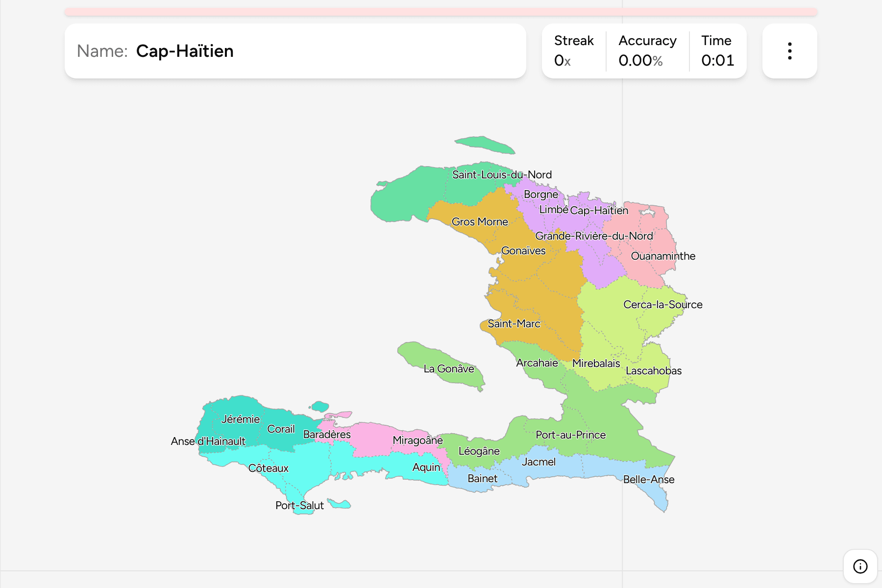Click the Port-Salut region label
882x588 pixels.
pyautogui.click(x=299, y=506)
